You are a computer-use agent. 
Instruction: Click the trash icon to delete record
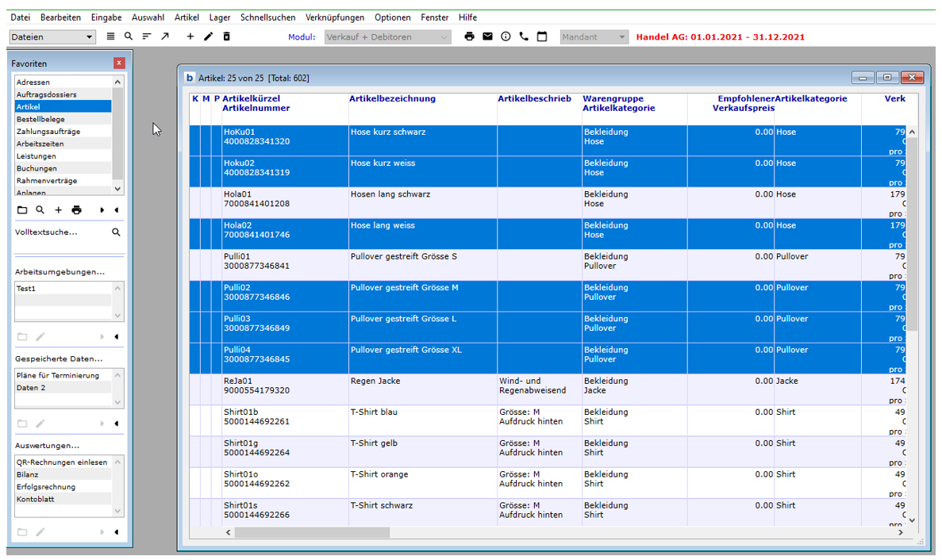[x=226, y=36]
